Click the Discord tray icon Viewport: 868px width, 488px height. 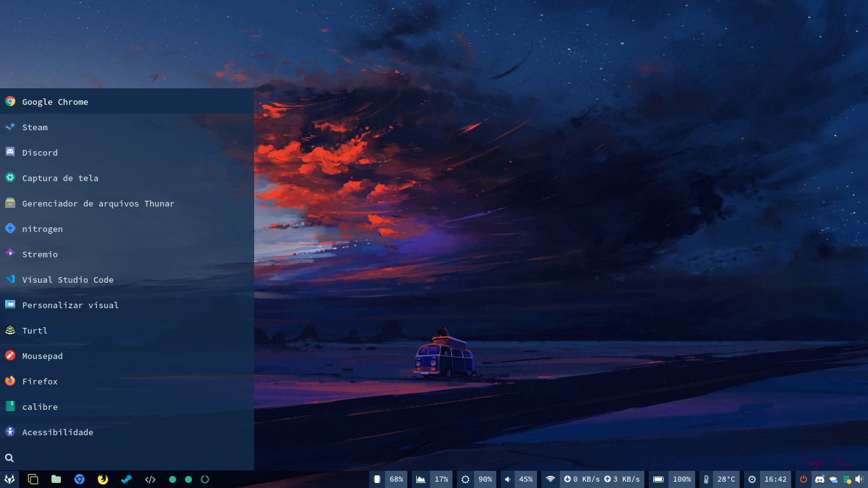coord(820,479)
